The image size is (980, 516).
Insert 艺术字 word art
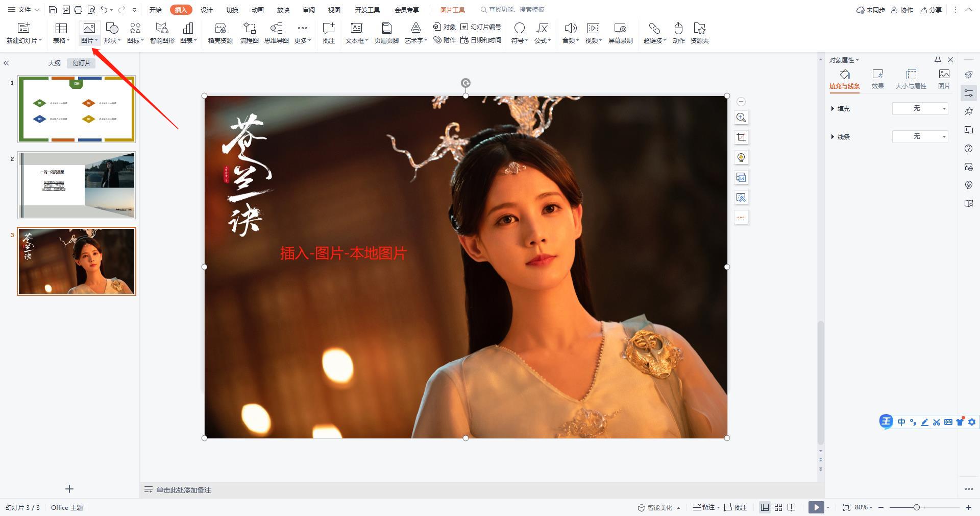(415, 33)
